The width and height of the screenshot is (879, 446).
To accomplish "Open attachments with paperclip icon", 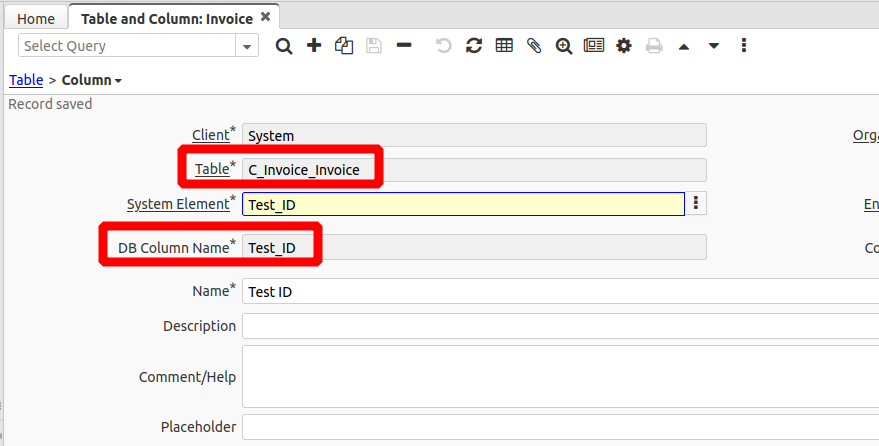I will point(534,46).
